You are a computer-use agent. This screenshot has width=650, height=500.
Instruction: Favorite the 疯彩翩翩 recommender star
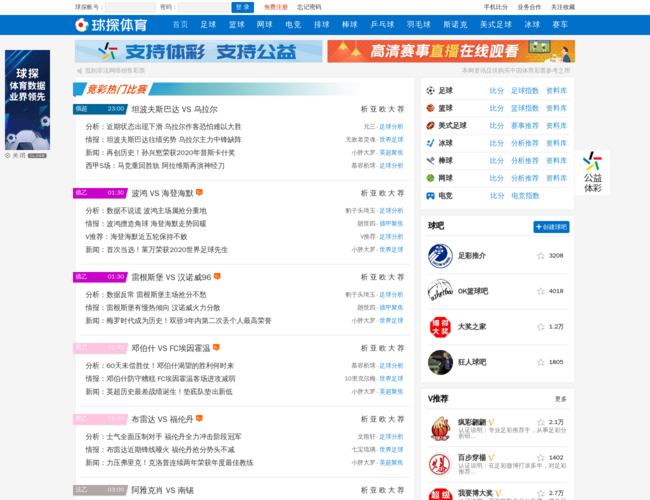click(541, 422)
